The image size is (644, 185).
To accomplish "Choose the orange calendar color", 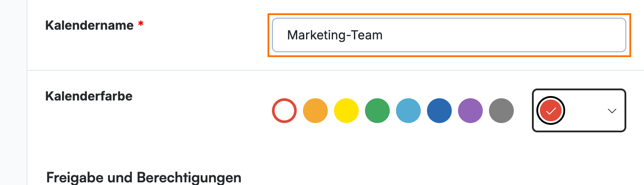I will [315, 111].
